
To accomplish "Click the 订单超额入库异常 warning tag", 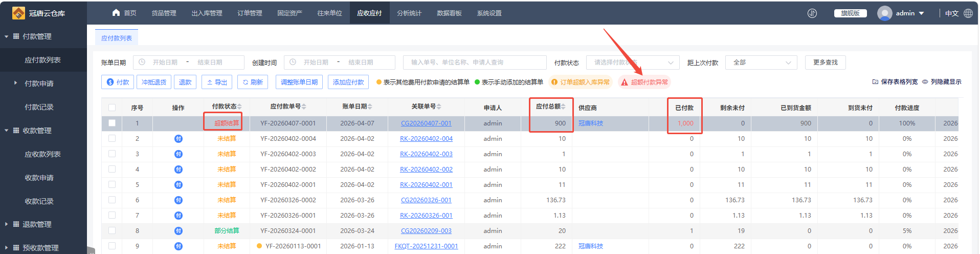I will pyautogui.click(x=581, y=82).
